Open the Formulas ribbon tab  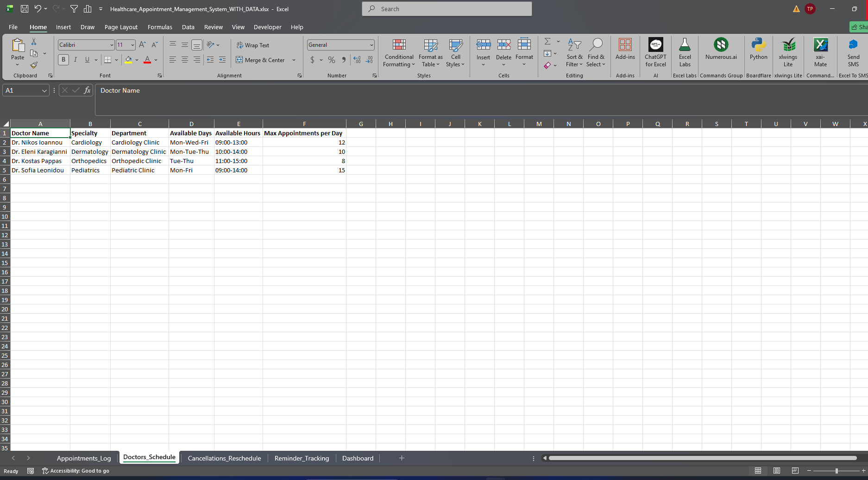pyautogui.click(x=160, y=27)
